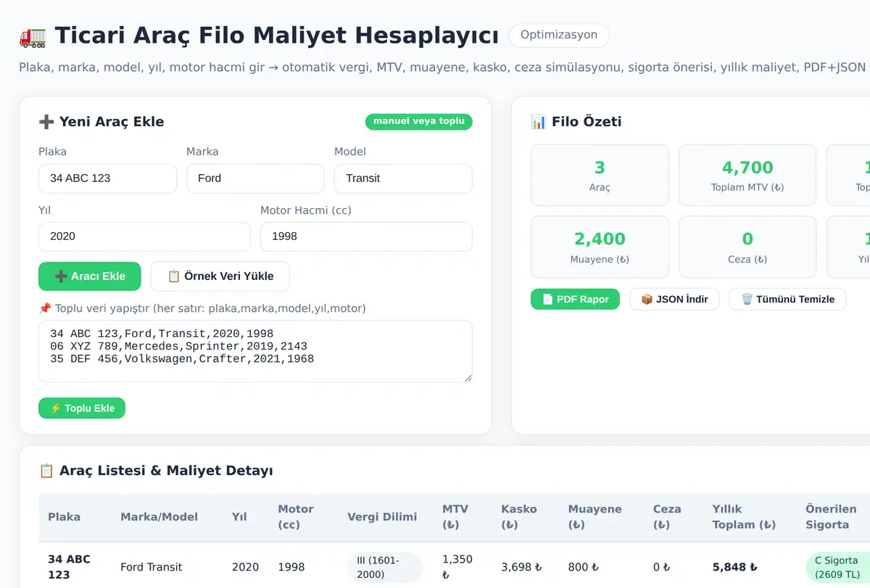This screenshot has width=870, height=588.
Task: Click the '3,698 ₺' Kasko cell
Action: (x=521, y=567)
